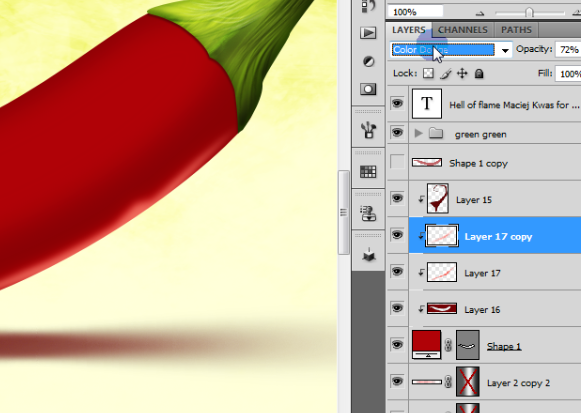Hide the Layer 15 visibility eye
Image resolution: width=581 pixels, height=413 pixels.
397,198
